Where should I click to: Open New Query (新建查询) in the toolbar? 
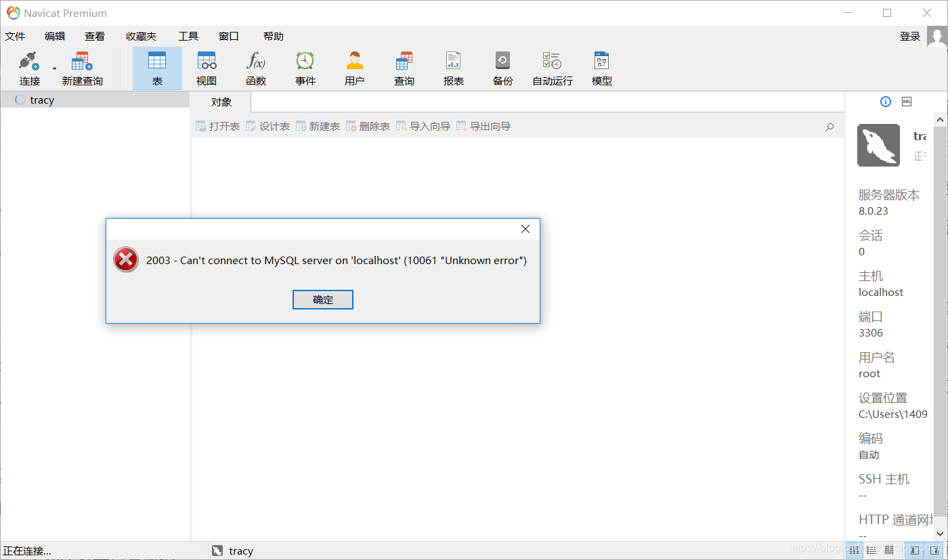point(82,68)
